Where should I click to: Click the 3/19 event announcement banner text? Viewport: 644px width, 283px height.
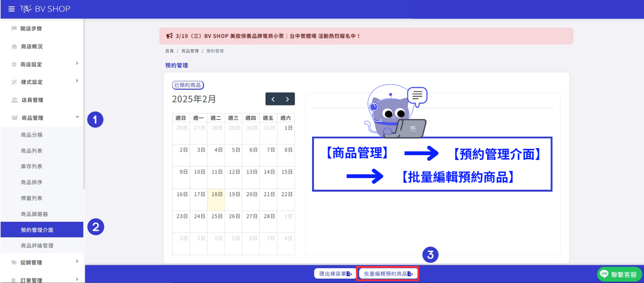coord(268,36)
